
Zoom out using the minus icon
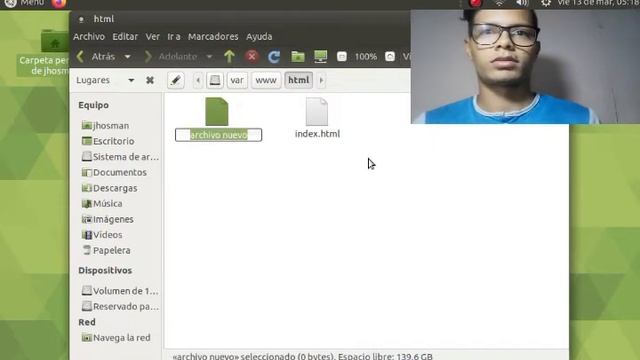342,57
